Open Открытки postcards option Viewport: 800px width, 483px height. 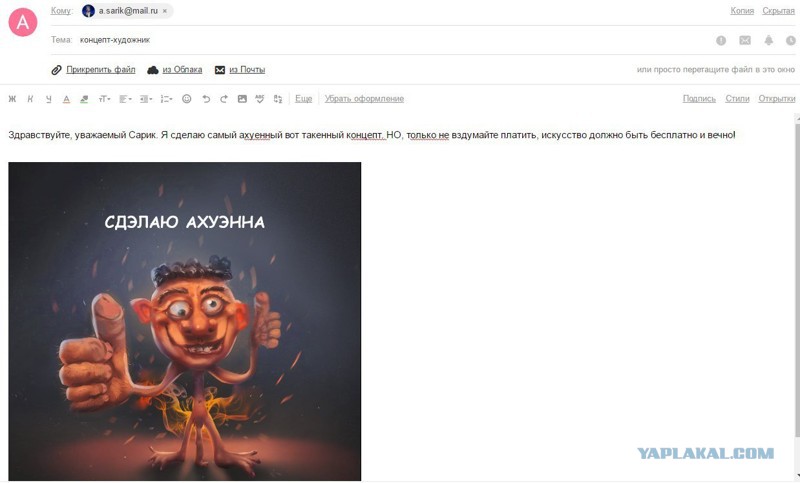[777, 99]
